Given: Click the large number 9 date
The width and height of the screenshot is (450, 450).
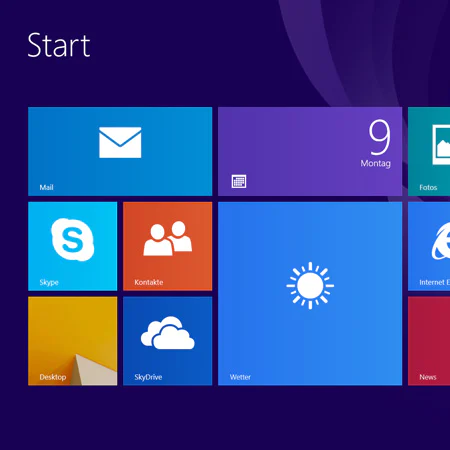Looking at the screenshot, I should pos(379,137).
